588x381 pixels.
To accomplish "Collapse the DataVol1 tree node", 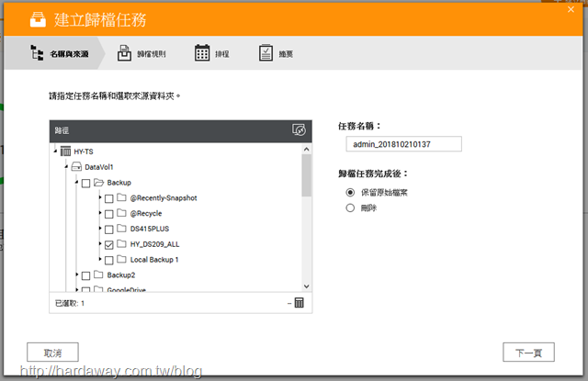I will coord(66,166).
